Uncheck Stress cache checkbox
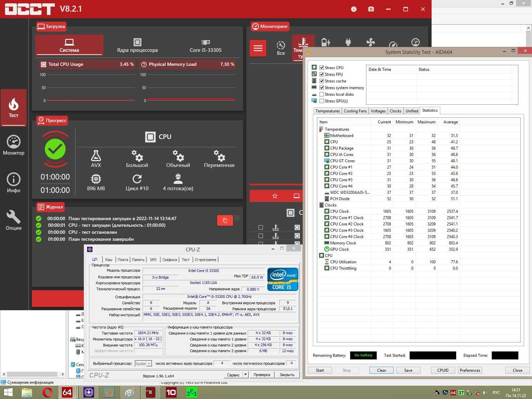Image resolution: width=532 pixels, height=399 pixels. click(x=322, y=81)
